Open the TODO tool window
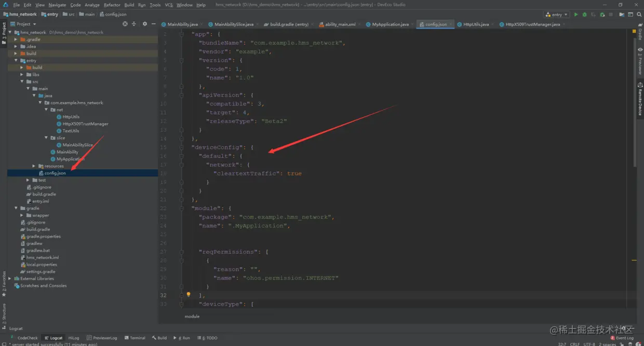This screenshot has width=644, height=346. click(x=207, y=338)
